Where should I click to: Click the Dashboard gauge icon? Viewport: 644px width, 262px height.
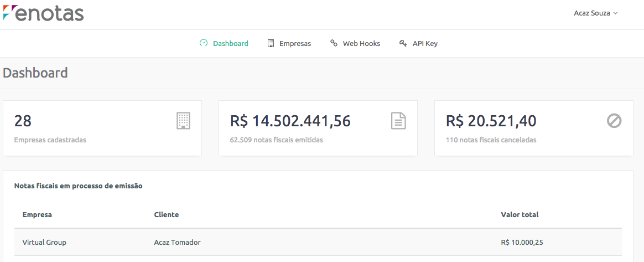(x=203, y=43)
